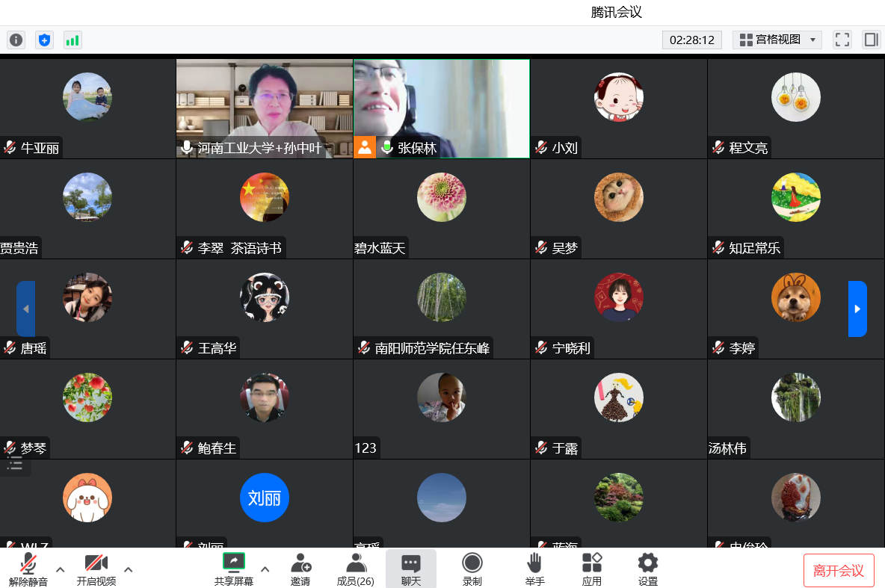Expand share screen options arrow
Image resolution: width=885 pixels, height=588 pixels.
[x=265, y=569]
